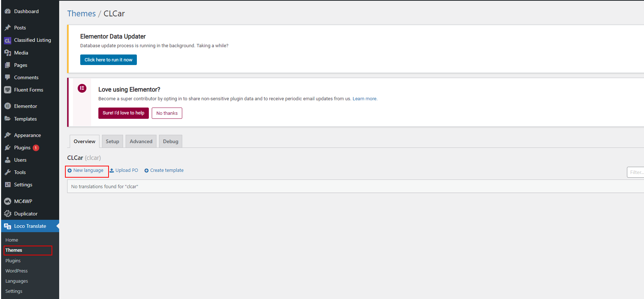644x299 pixels.
Task: Open Loco Translate Settings submenu
Action: pyautogui.click(x=14, y=291)
